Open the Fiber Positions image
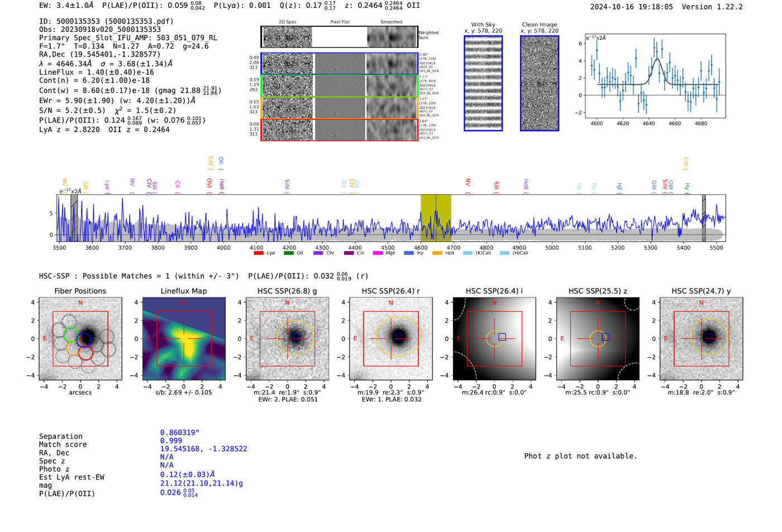Screen dimensions: 782x532 coord(80,338)
